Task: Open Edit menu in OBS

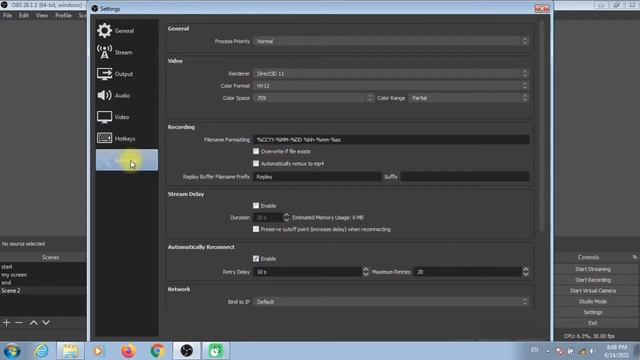Action: (24, 16)
